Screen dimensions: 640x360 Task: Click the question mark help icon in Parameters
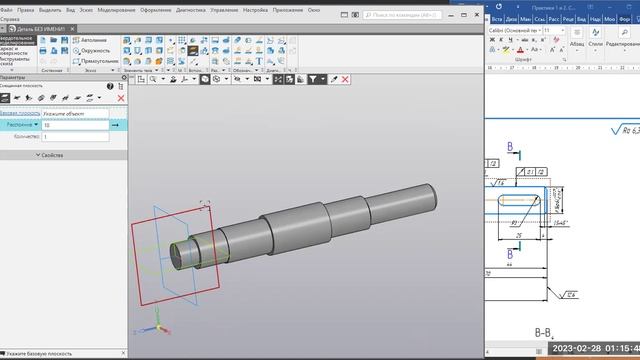(x=110, y=86)
